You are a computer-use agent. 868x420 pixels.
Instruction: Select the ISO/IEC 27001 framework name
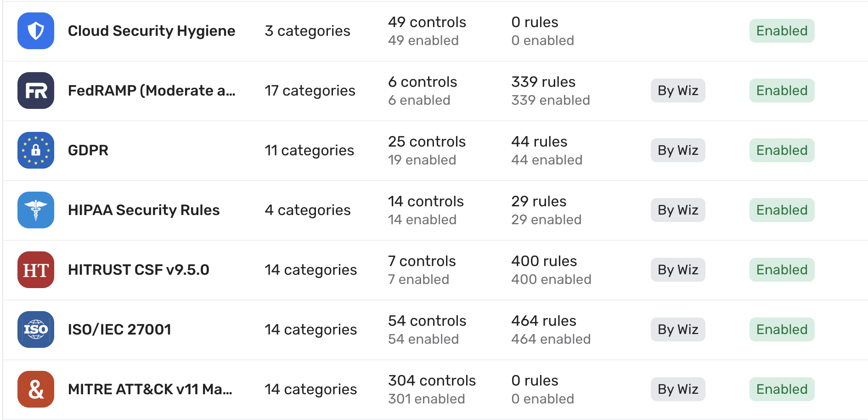[x=119, y=329]
